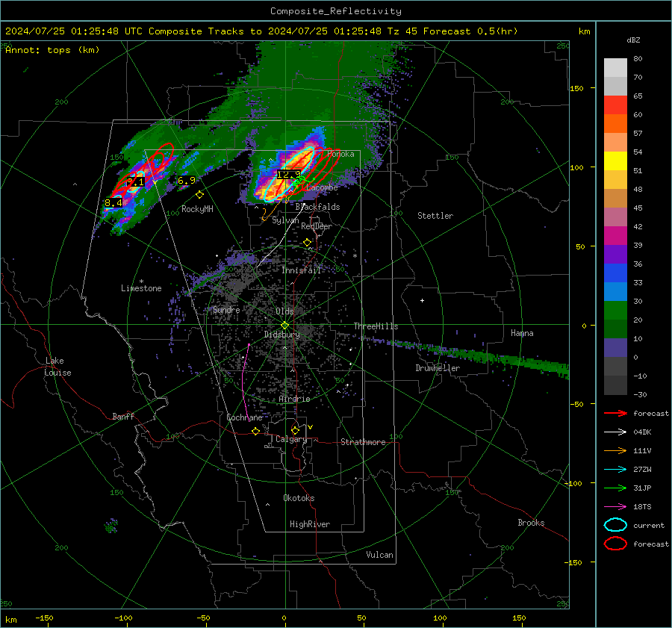Click the bright green swatch above 20

point(615,311)
